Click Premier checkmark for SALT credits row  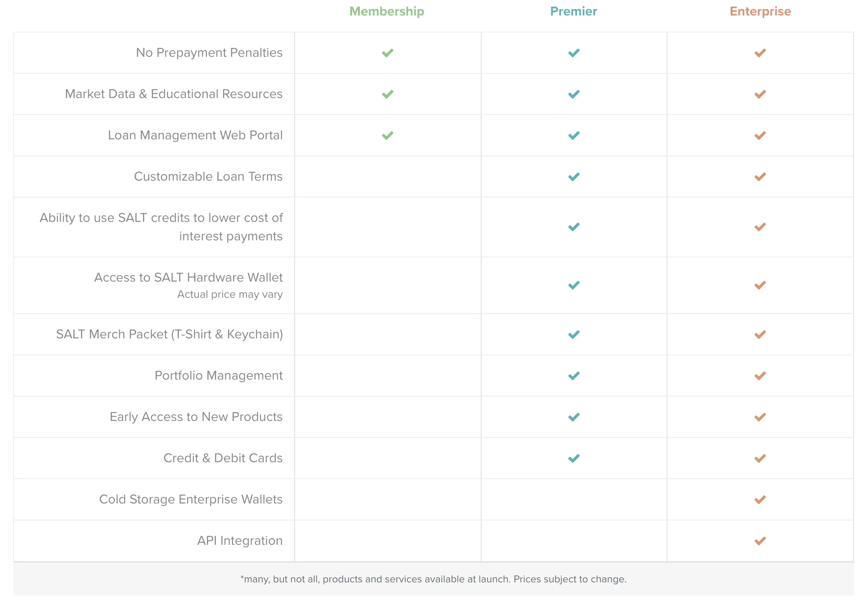click(574, 227)
